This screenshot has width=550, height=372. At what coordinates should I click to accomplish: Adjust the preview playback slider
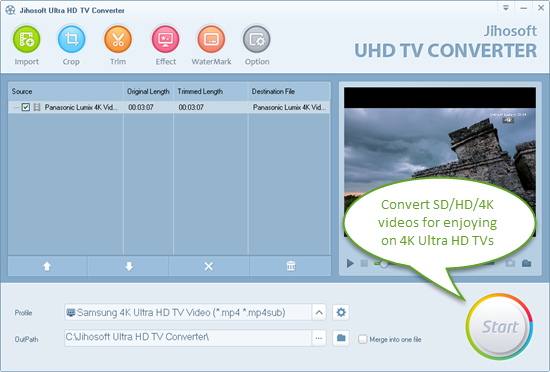tap(384, 263)
